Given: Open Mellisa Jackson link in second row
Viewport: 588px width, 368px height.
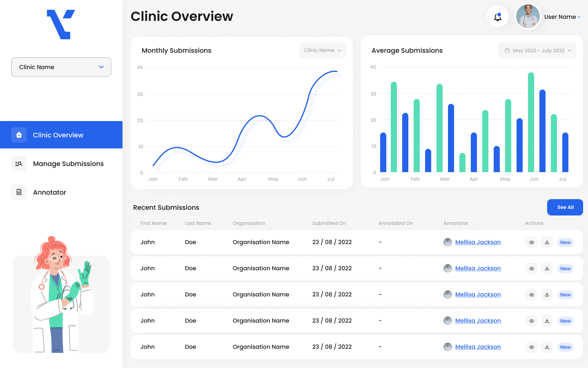Looking at the screenshot, I should (x=478, y=268).
